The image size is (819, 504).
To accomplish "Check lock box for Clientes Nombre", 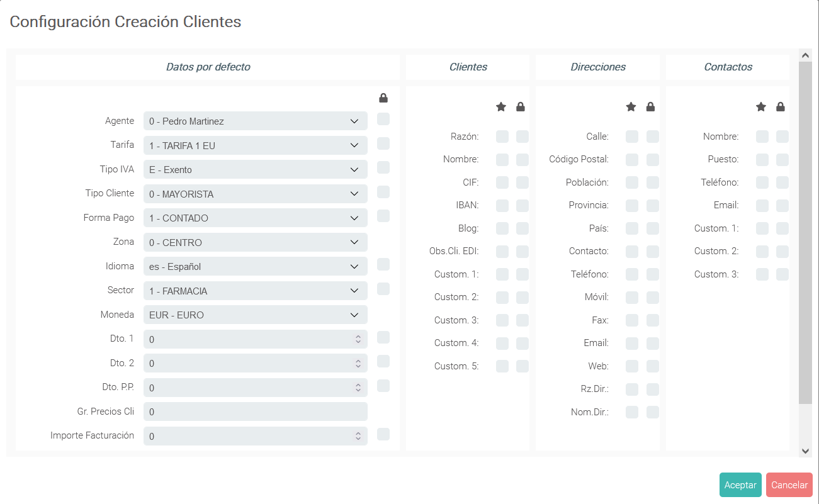I will [522, 159].
